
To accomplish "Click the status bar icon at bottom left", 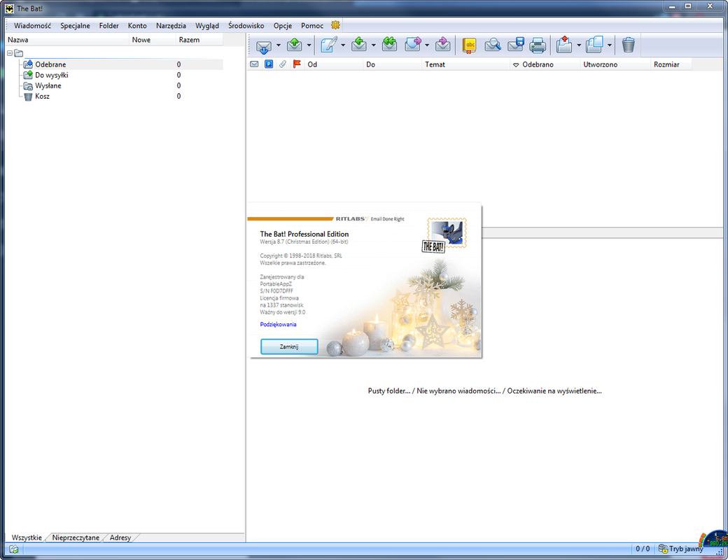I will (14, 549).
